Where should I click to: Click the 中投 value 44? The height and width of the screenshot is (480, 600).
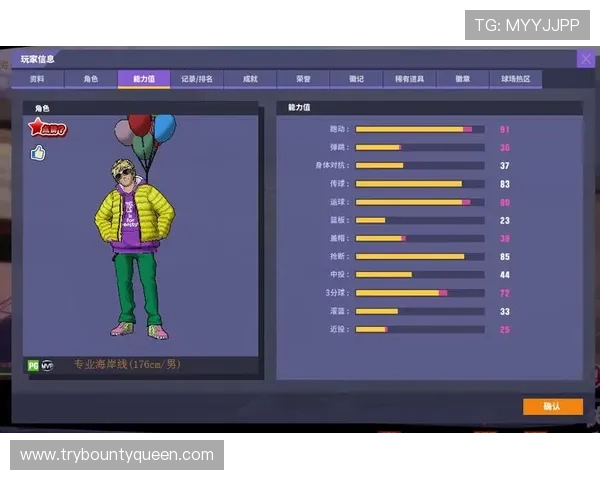(505, 275)
